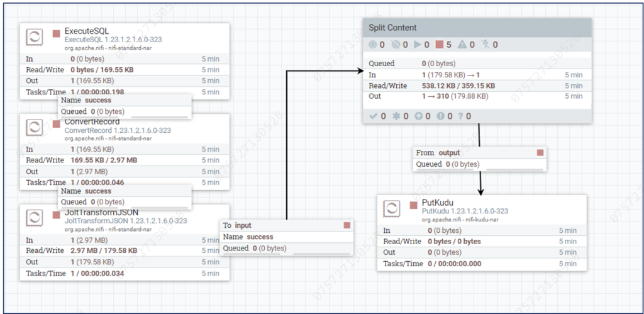The width and height of the screenshot is (644, 314).
Task: Click the locally modified and stale exclamation icon
Action: point(441,116)
